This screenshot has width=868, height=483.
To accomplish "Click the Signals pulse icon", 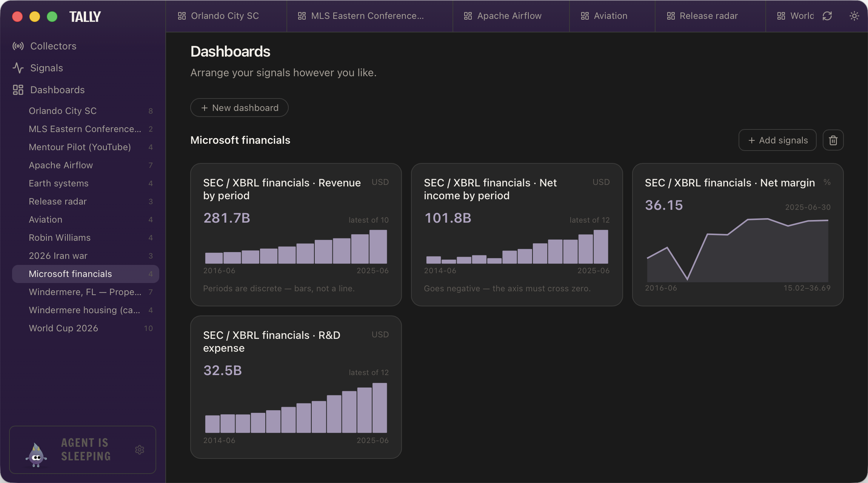I will pos(18,68).
